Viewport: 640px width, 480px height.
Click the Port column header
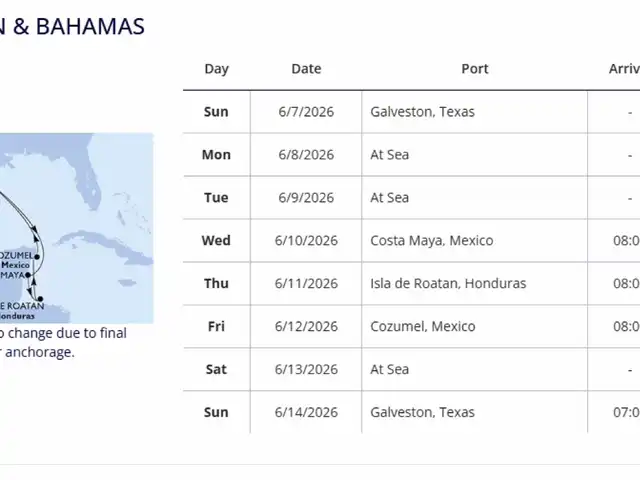pos(475,69)
